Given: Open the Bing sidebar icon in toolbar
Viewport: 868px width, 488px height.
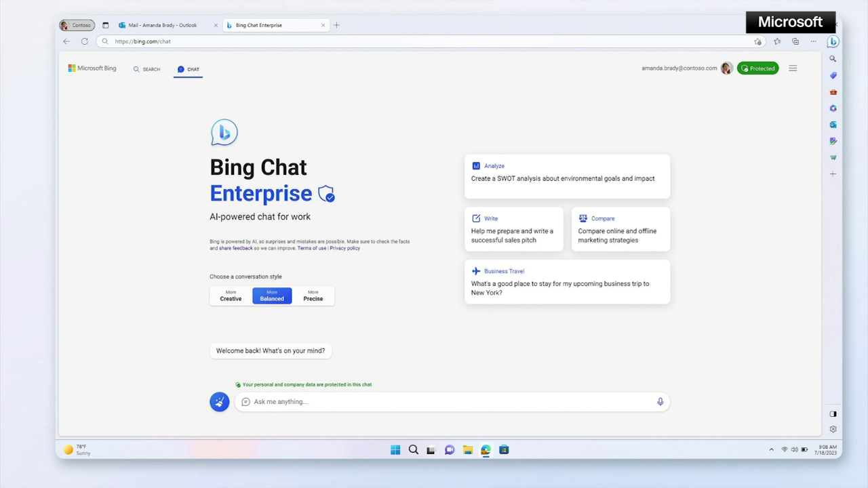Looking at the screenshot, I should pos(833,41).
